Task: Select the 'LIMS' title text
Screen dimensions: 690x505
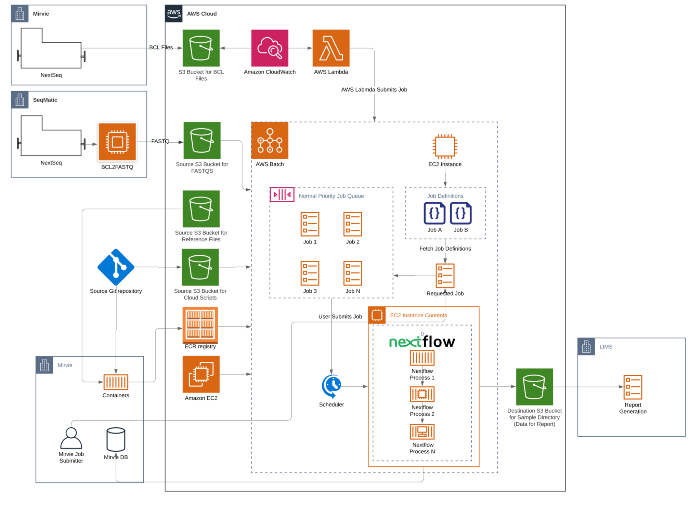Action: (606, 347)
